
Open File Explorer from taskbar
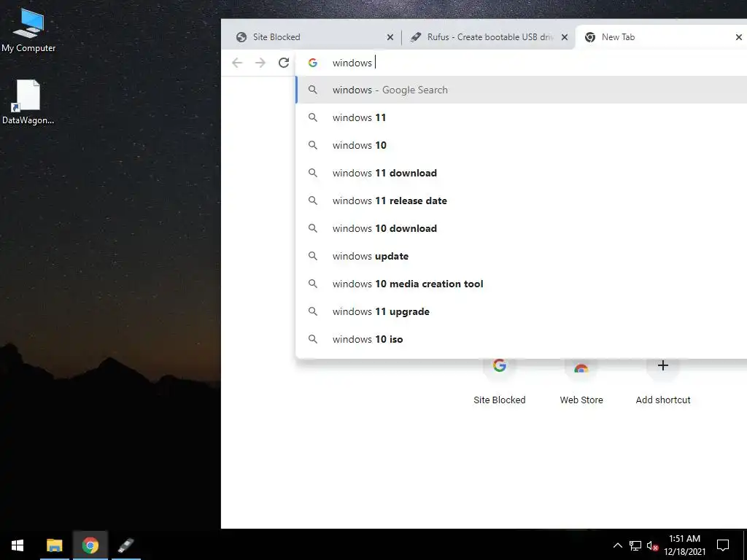[54, 545]
